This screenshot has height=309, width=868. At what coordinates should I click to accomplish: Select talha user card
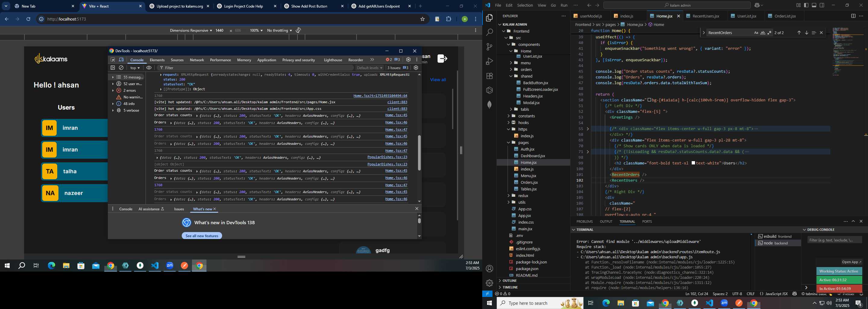point(74,171)
